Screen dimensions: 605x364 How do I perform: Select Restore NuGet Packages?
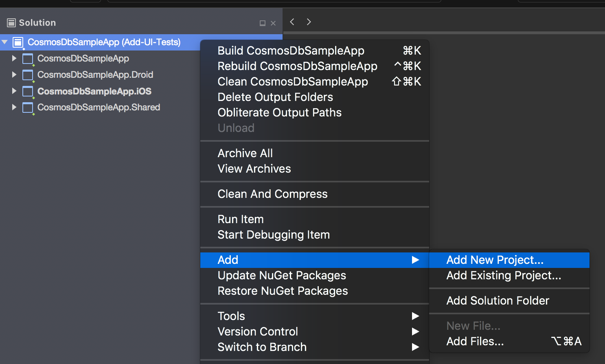[x=315, y=291]
